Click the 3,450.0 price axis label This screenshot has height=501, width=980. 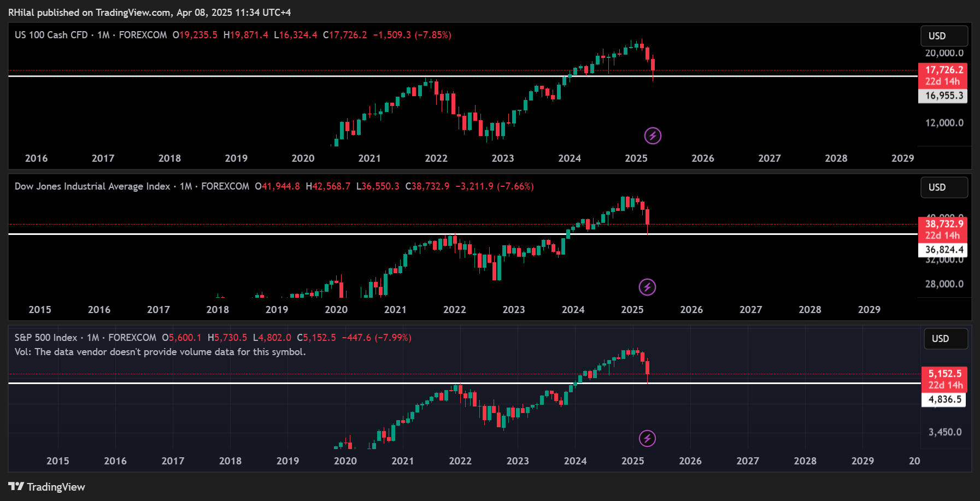coord(945,432)
